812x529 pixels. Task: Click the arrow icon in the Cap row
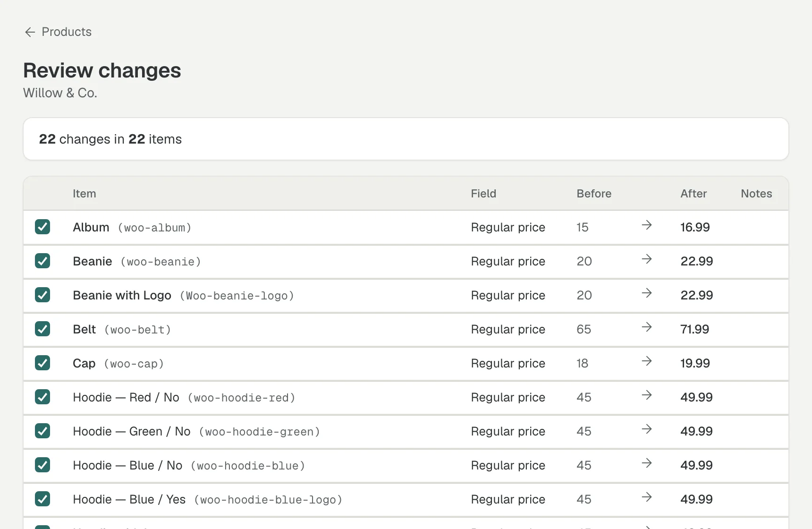(647, 361)
